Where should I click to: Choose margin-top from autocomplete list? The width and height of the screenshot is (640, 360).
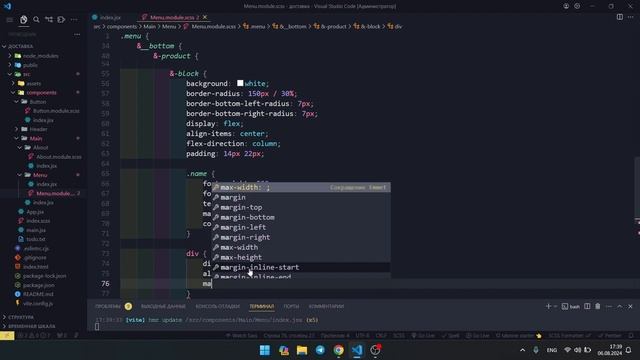[301, 207]
